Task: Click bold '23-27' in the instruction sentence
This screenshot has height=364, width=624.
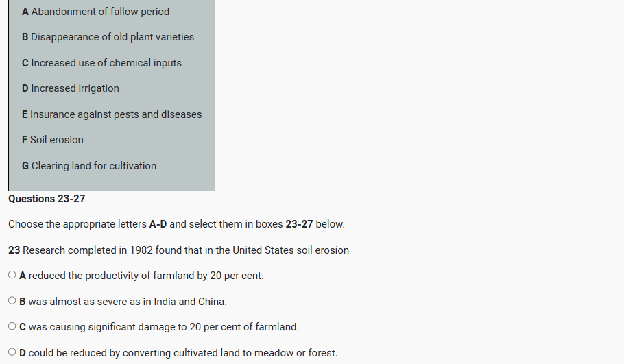Action: 299,224
